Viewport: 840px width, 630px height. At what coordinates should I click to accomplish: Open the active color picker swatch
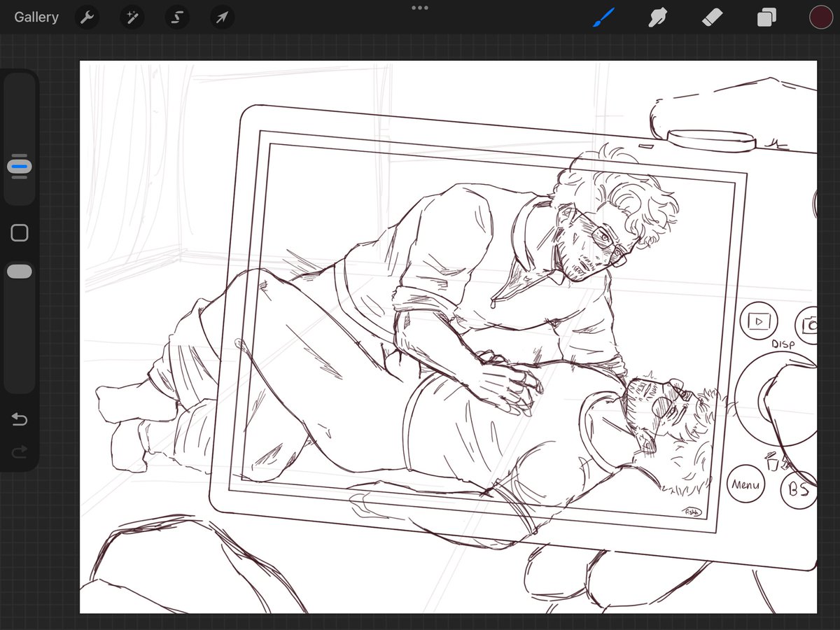pyautogui.click(x=820, y=17)
